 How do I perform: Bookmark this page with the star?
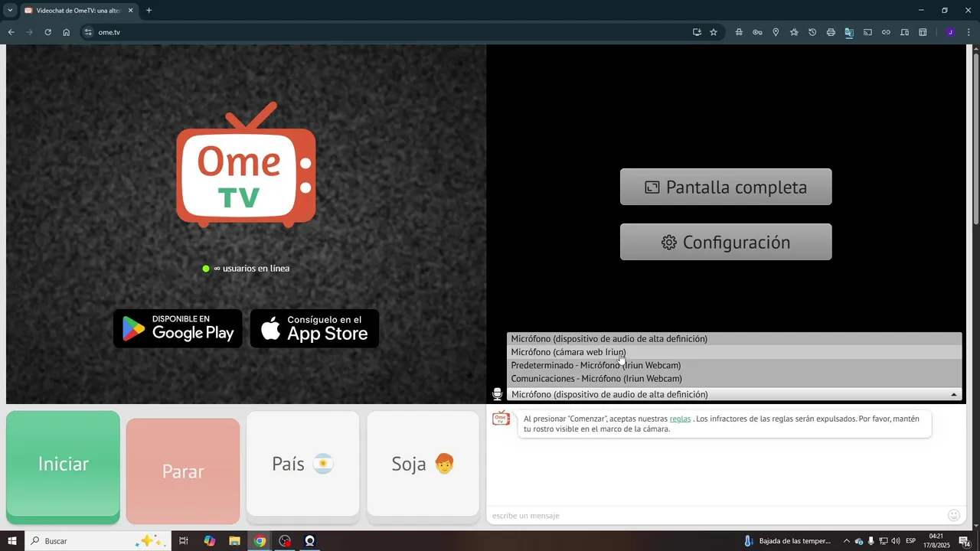[714, 32]
